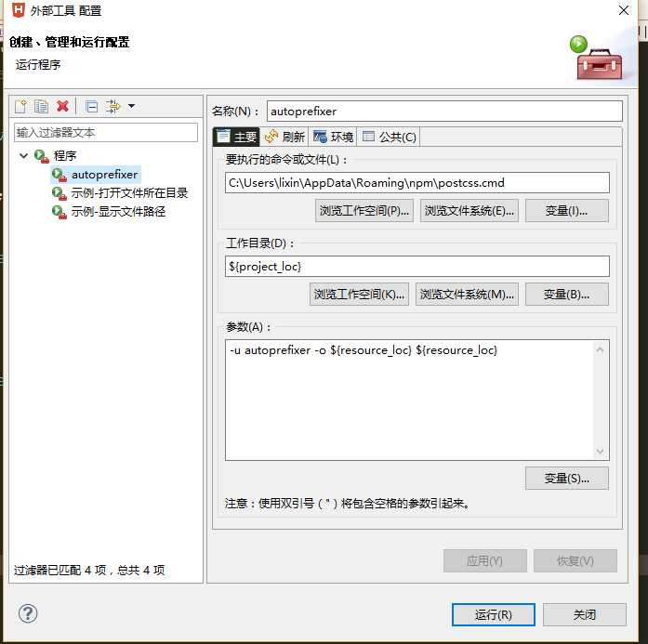
Task: Collapse the 程序 tree node
Action: click(23, 156)
